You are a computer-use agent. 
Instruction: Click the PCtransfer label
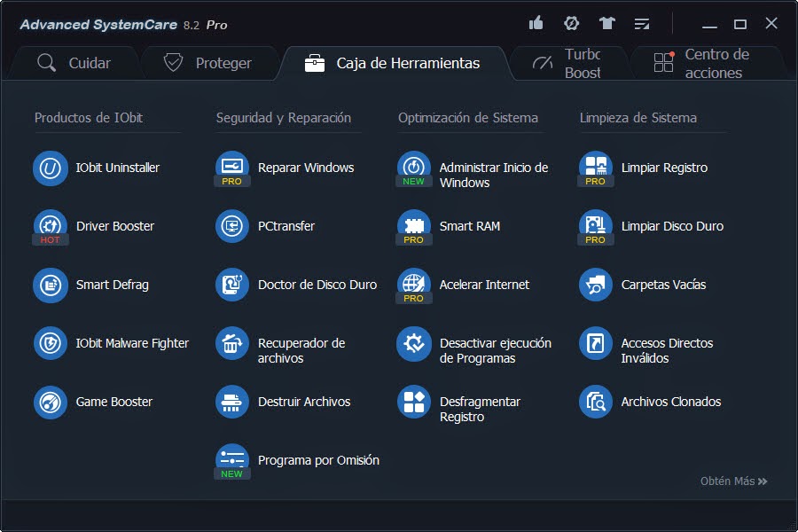coord(286,227)
